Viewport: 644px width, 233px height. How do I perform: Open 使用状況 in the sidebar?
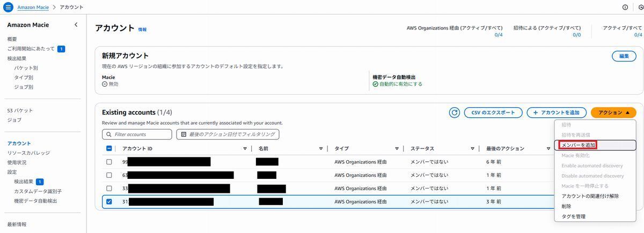point(17,162)
